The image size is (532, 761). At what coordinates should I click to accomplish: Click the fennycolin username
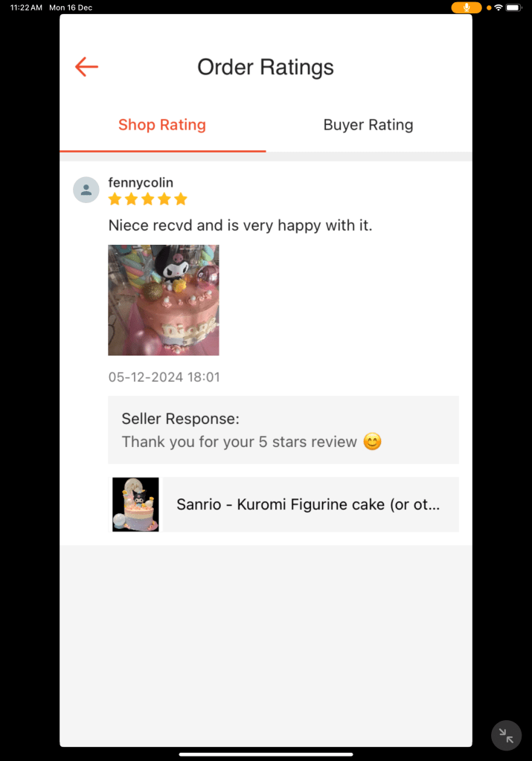click(141, 182)
